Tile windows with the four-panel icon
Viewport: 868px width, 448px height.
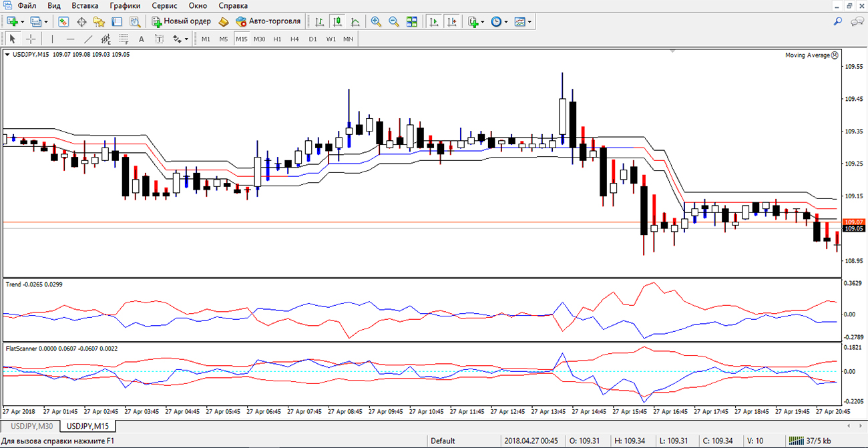click(x=411, y=21)
